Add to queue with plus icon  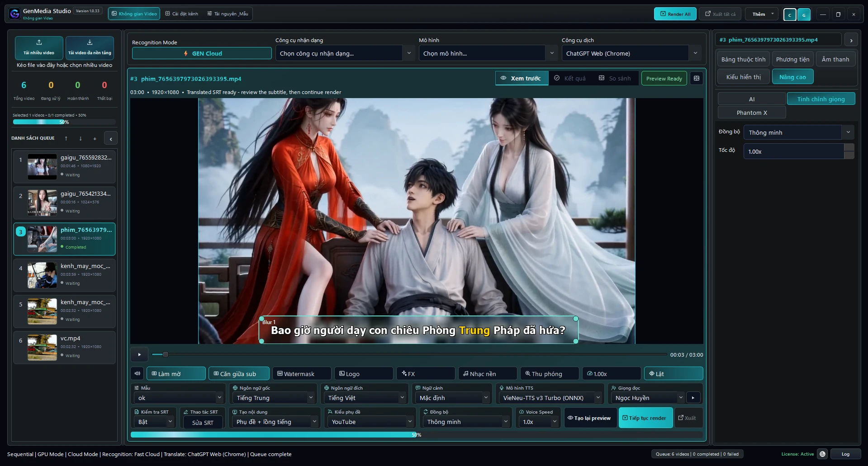point(95,138)
